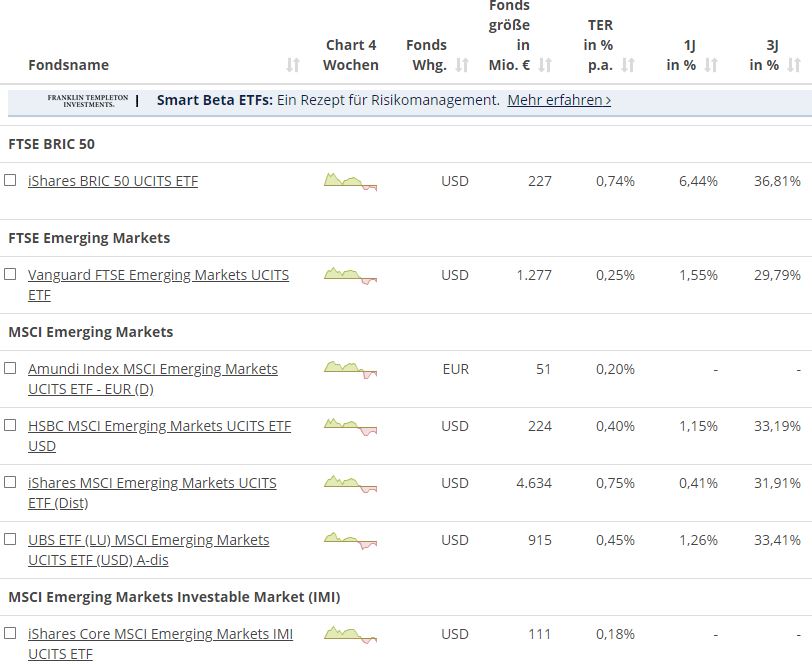Open iShares Core MSCI Emerging Markets IMI link
This screenshot has width=812, height=665.
(x=160, y=634)
